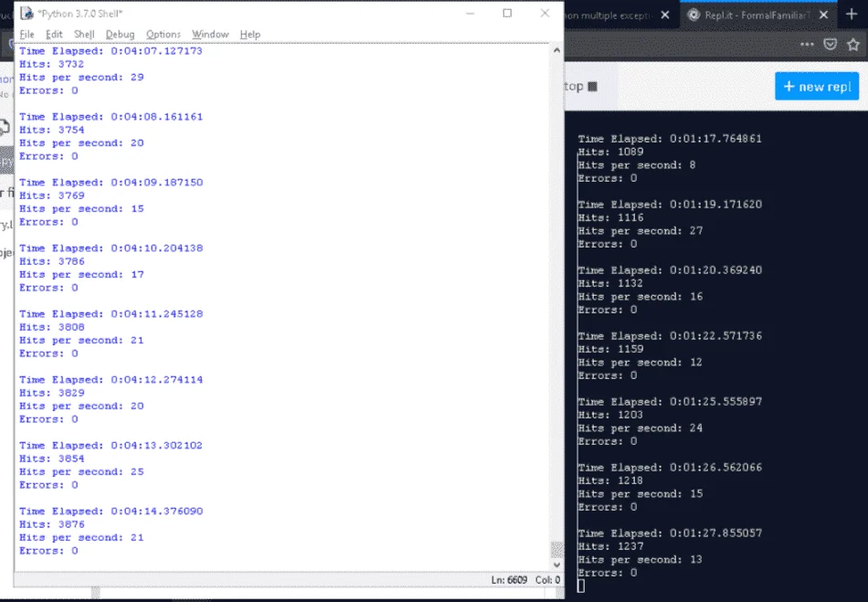Open a new browser tab with plus icon
868x602 pixels.
click(x=852, y=15)
